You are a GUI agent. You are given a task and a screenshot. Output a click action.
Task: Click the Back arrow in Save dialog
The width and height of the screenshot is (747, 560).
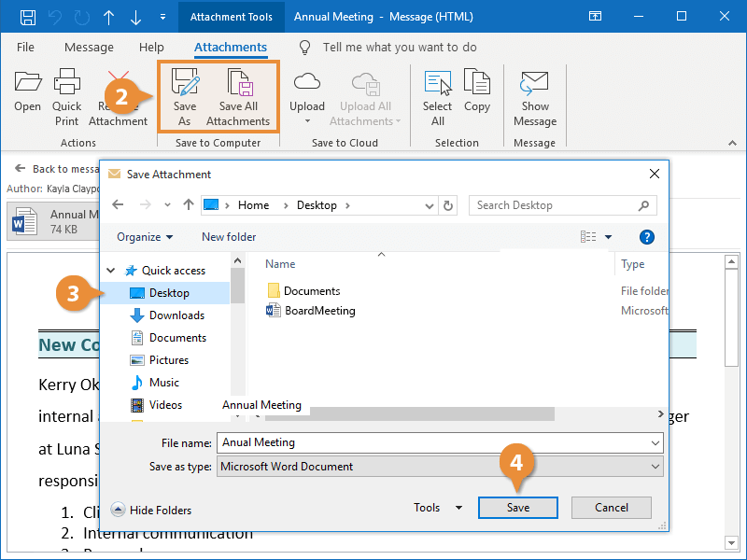pos(118,205)
